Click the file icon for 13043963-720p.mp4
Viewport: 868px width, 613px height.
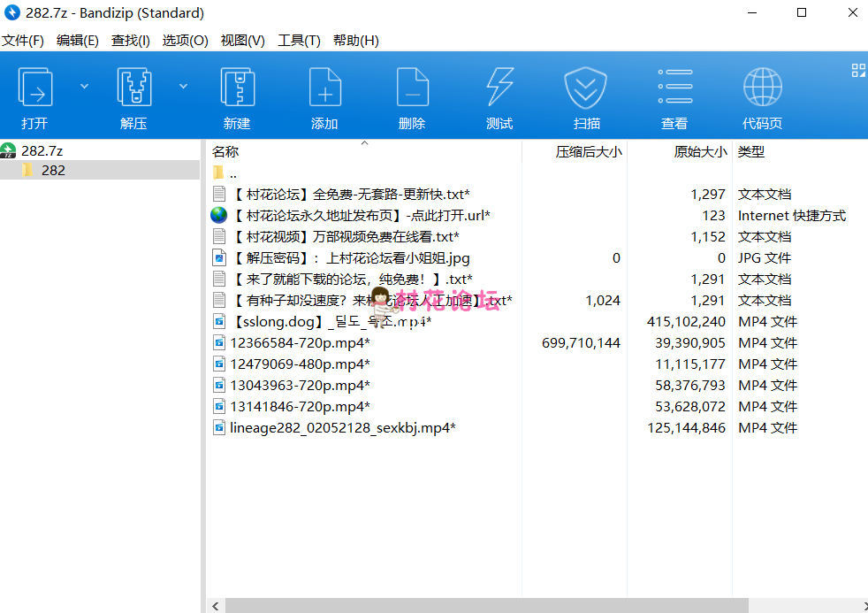click(219, 385)
